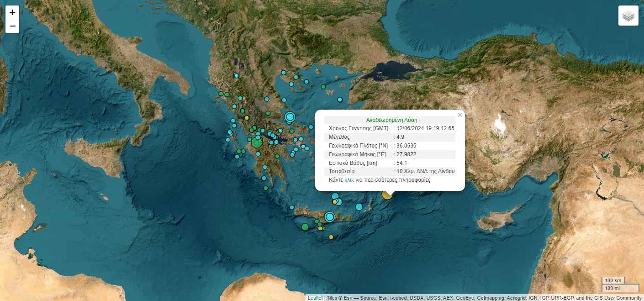This screenshot has width=644, height=301.
Task: Select the yellow marker in western mainland Greece
Action: [247, 118]
